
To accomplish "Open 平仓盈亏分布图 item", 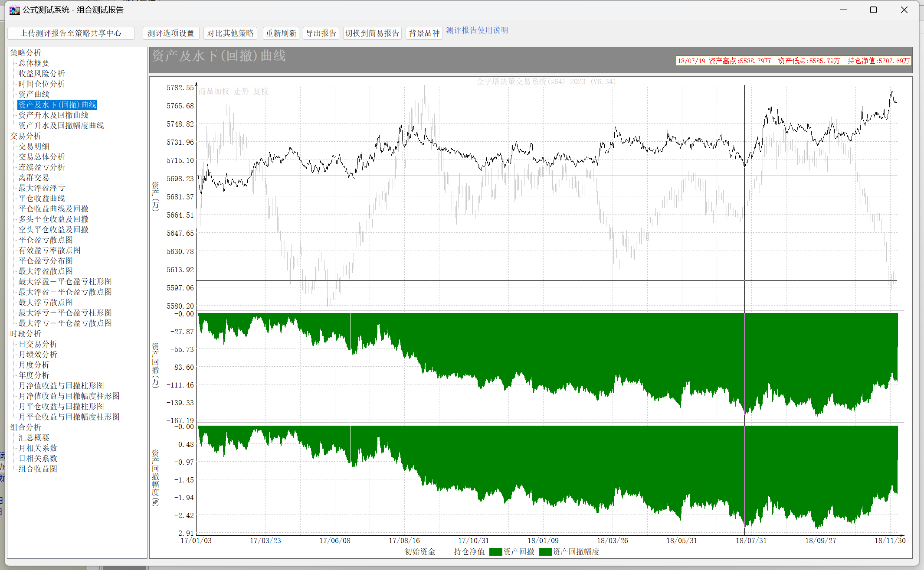I will point(46,261).
